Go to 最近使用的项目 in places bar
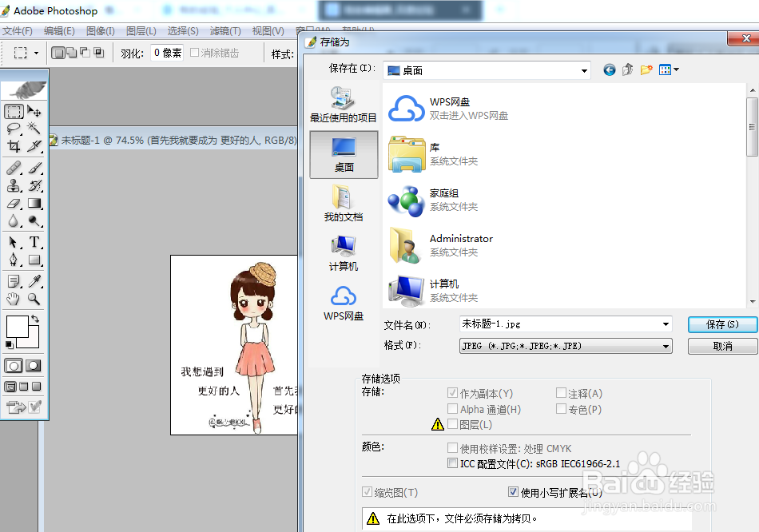 pyautogui.click(x=344, y=105)
